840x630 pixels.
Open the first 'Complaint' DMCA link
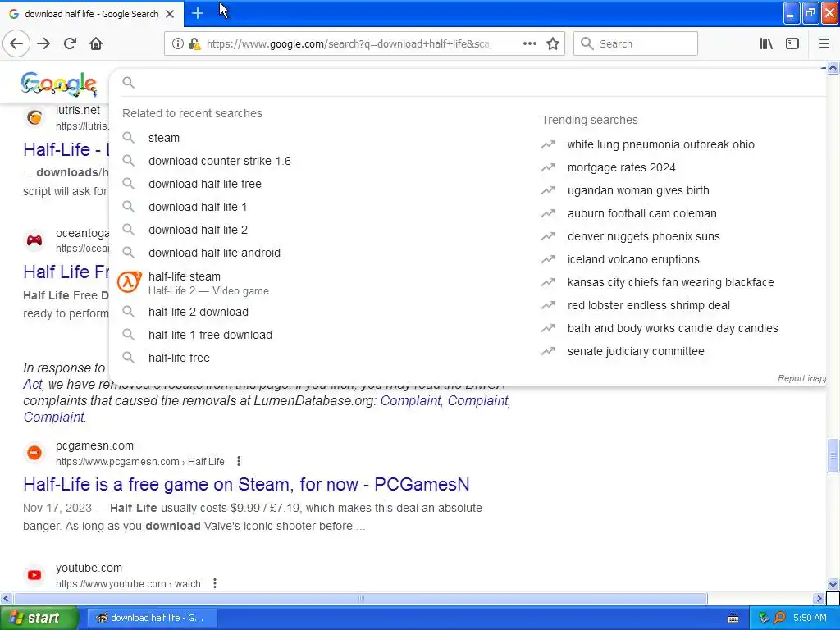coord(410,400)
